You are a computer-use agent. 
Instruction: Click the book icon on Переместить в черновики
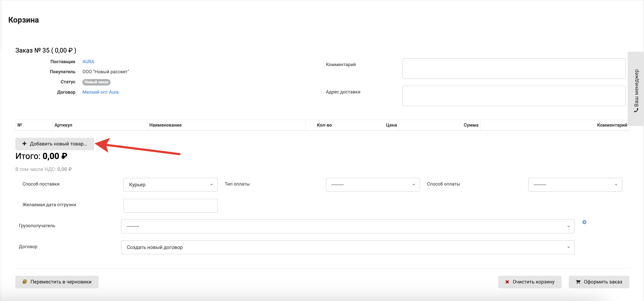25,282
